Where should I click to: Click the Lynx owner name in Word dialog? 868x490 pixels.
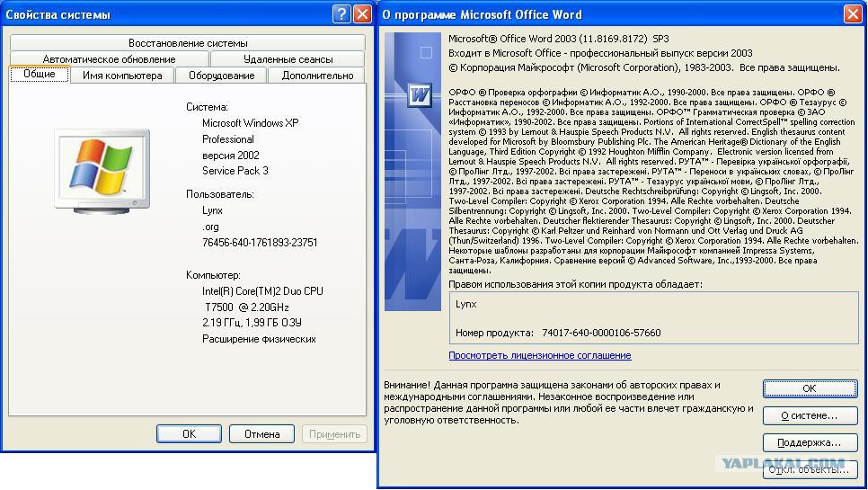click(x=466, y=304)
